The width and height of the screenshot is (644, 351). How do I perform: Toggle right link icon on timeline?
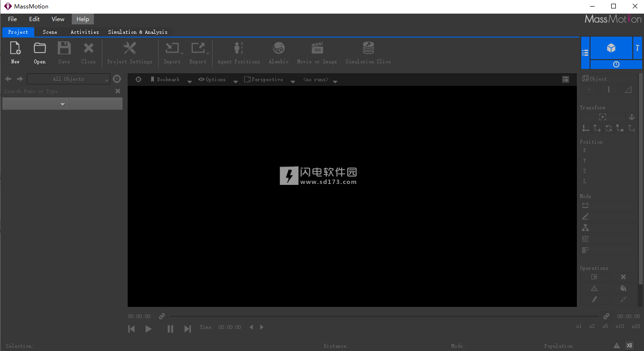[x=606, y=316]
